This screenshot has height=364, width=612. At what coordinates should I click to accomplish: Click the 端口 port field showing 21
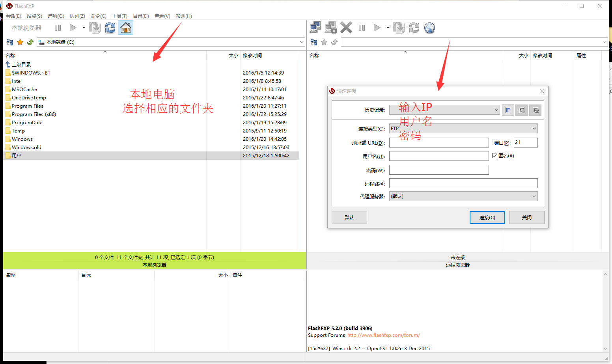(x=526, y=143)
